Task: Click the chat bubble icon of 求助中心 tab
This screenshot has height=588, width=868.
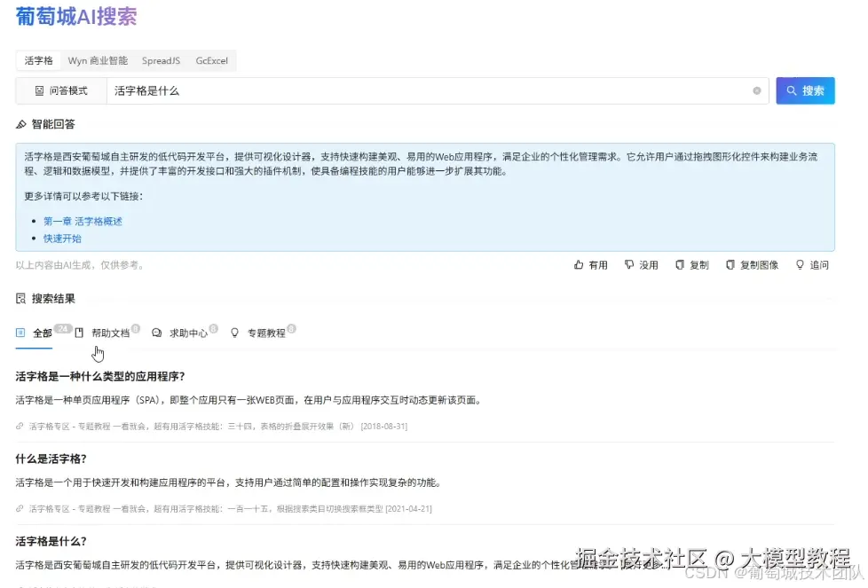Action: 157,333
